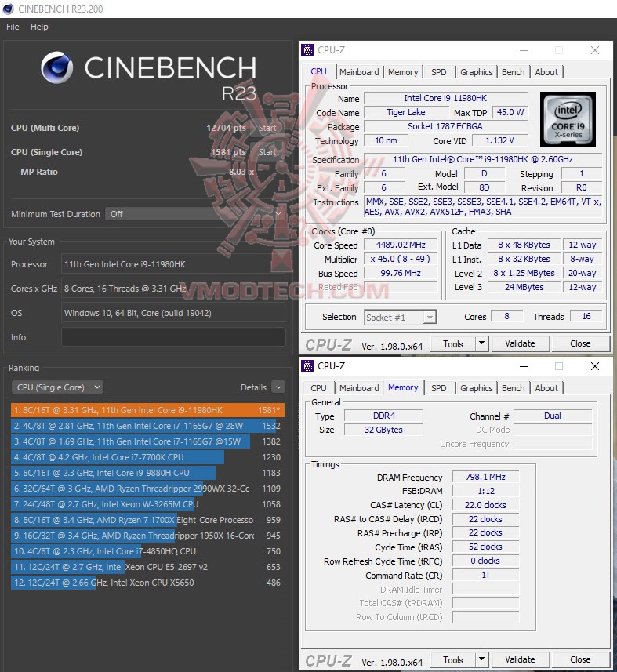Click the Specification field in CPU-Z
Image resolution: width=617 pixels, height=672 pixels.
pyautogui.click(x=483, y=159)
